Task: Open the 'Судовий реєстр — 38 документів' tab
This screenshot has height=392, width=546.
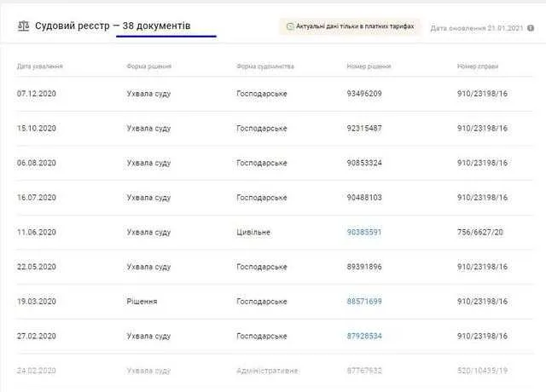Action: pyautogui.click(x=113, y=26)
